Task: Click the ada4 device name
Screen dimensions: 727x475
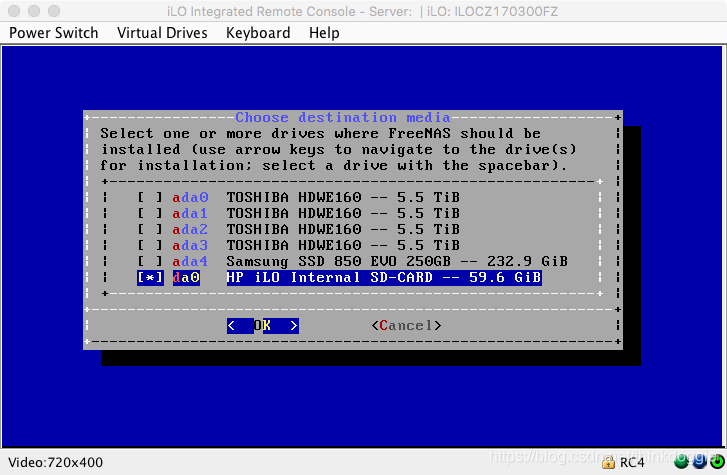Action: [190, 262]
